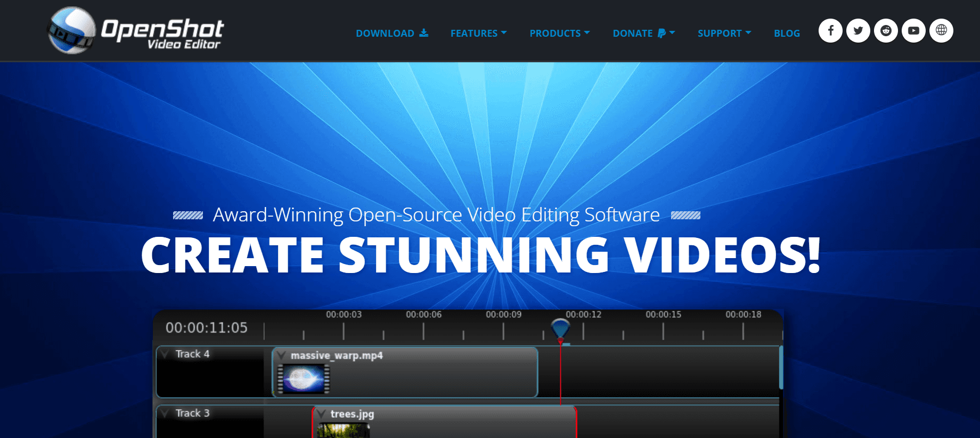Viewport: 980px width, 438px height.
Task: Click the massive_warp.mp4 clip thumbnail
Action: [304, 378]
